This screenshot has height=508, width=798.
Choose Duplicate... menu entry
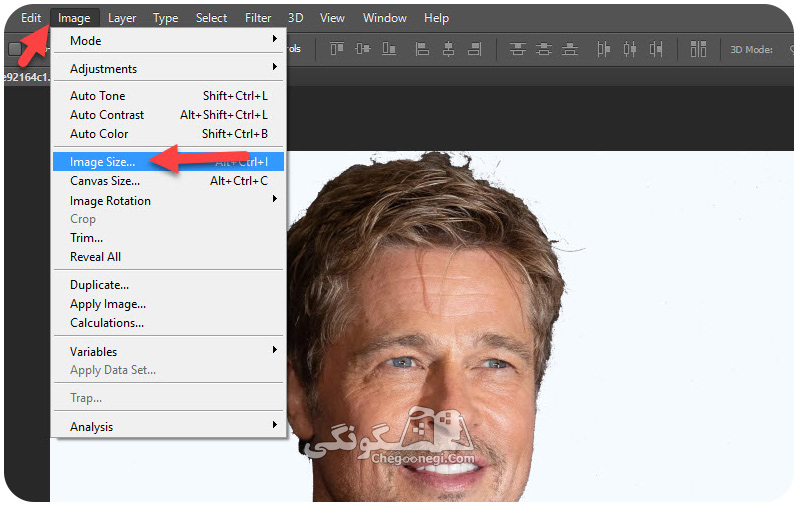pos(168,285)
